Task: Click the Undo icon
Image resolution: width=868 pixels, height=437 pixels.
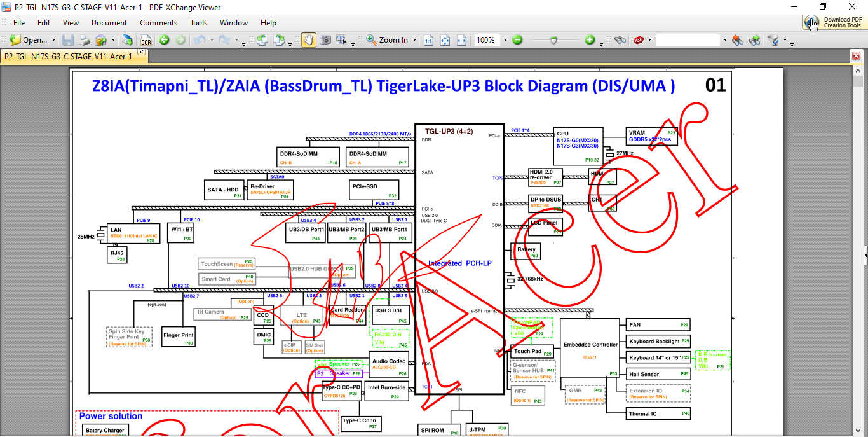Action: tap(199, 40)
